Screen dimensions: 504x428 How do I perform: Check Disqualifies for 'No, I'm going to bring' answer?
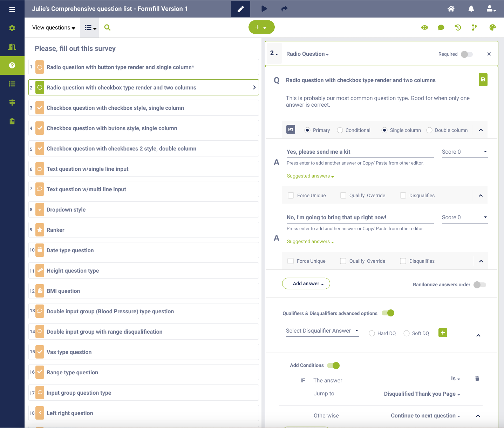[403, 261]
